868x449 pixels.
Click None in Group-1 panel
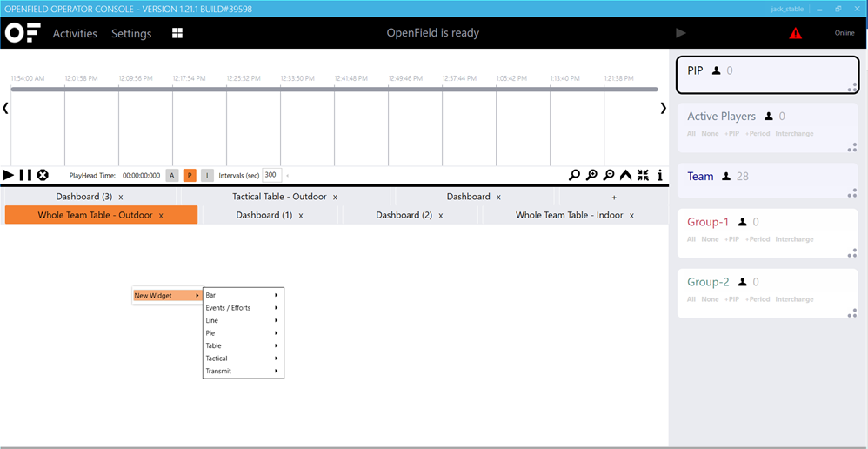pyautogui.click(x=710, y=239)
